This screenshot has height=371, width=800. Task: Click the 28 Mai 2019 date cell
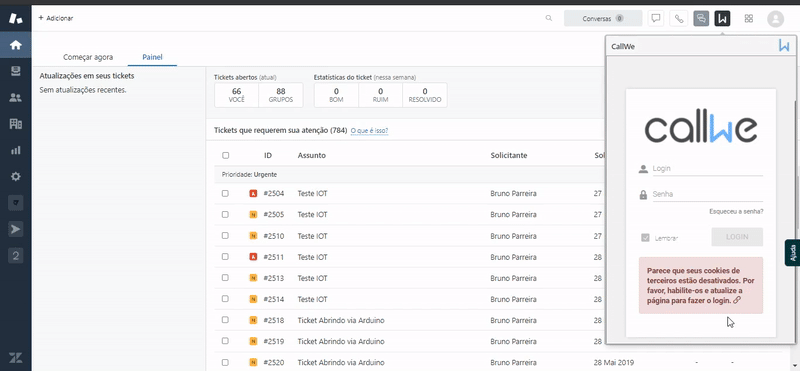[x=614, y=362]
